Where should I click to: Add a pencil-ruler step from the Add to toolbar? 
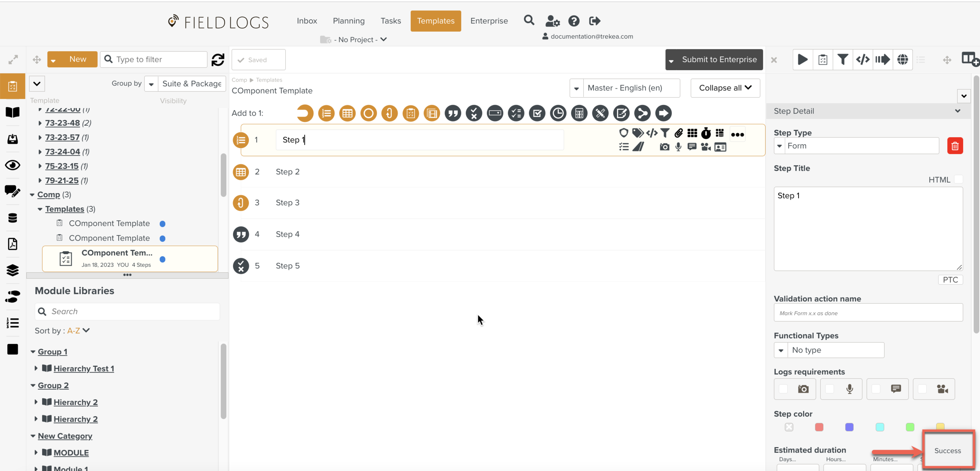(601, 113)
